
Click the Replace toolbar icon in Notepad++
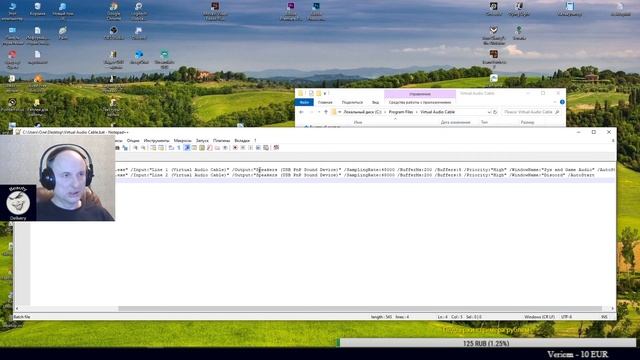(125, 148)
